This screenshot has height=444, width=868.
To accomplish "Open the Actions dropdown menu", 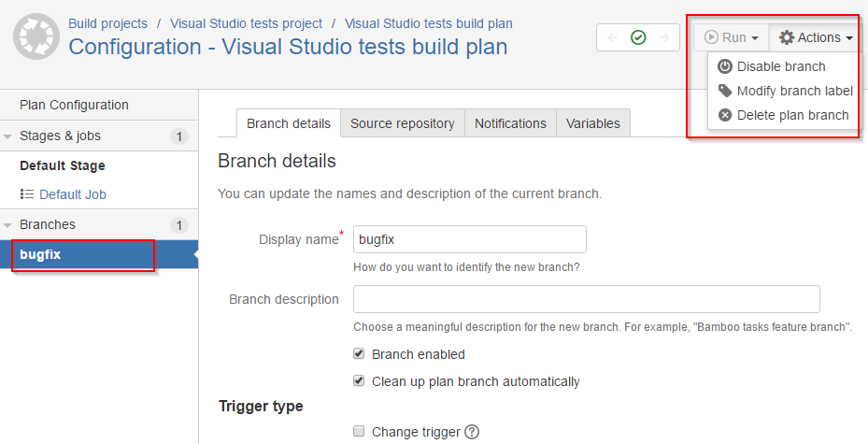I will [x=815, y=37].
